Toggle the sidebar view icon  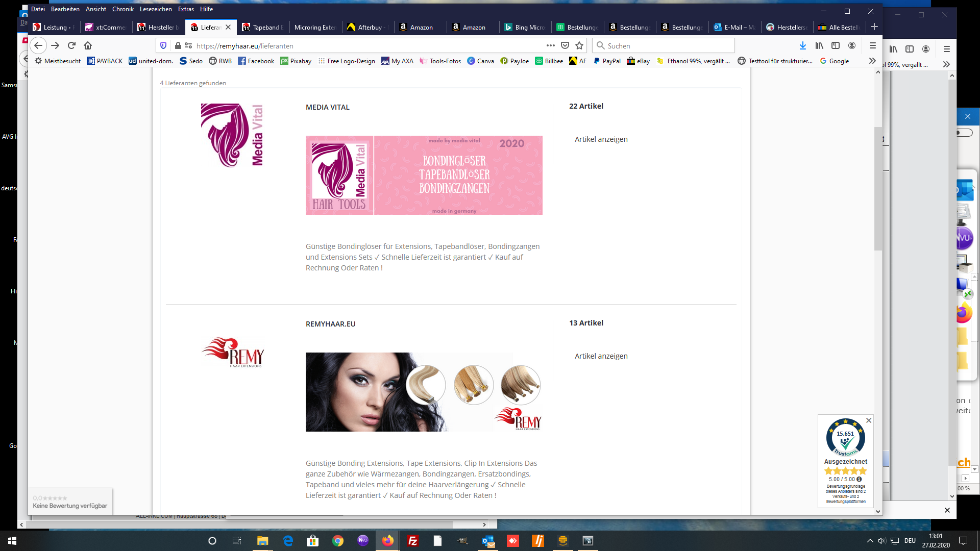836,45
